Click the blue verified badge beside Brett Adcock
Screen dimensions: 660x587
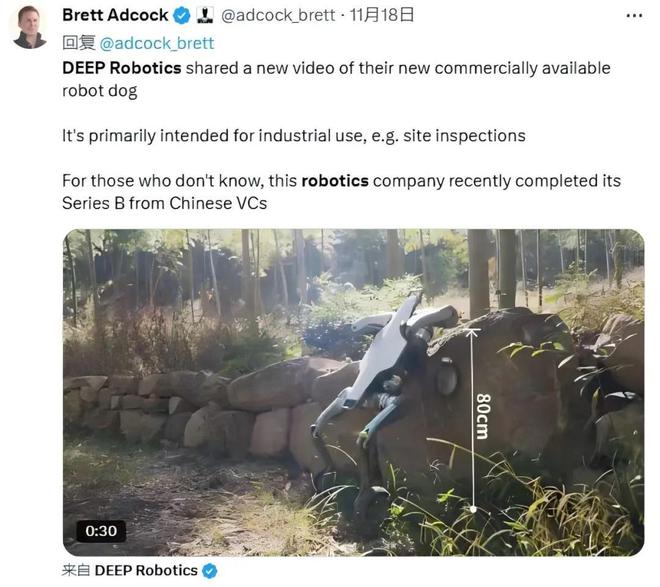(182, 16)
